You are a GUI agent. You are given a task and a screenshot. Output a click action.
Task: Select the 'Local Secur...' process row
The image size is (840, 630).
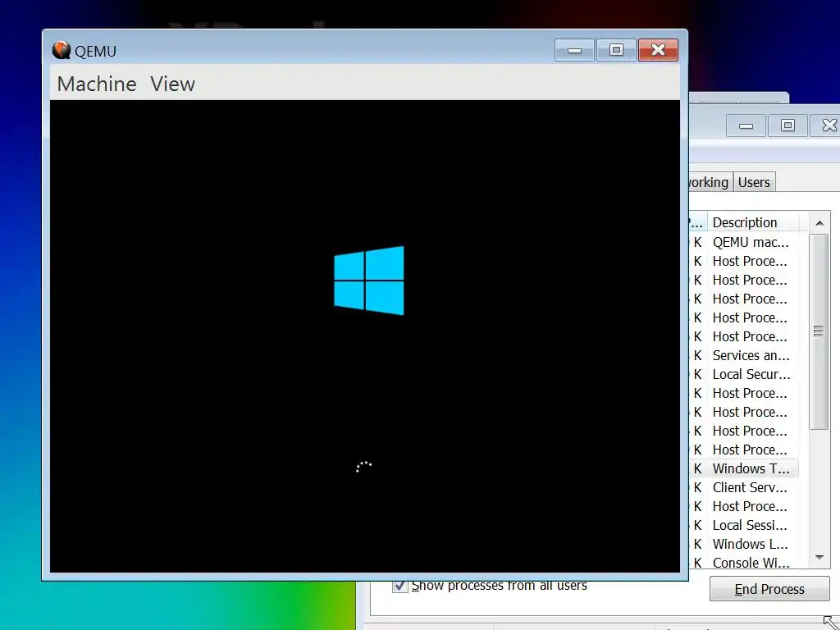[x=743, y=374]
